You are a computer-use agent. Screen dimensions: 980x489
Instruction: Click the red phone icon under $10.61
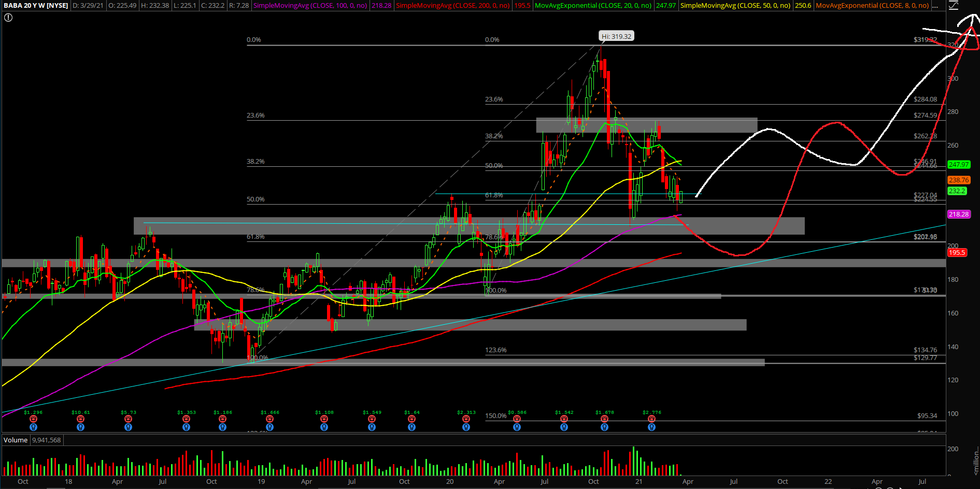coord(80,419)
